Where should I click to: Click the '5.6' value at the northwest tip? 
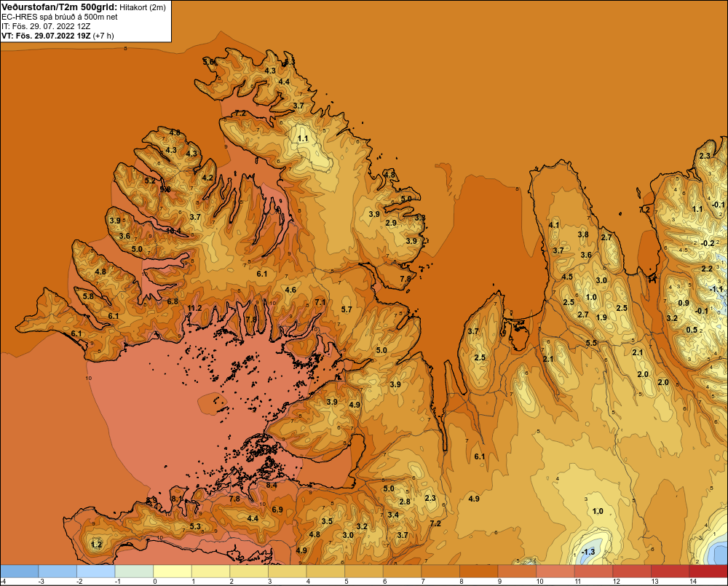click(208, 62)
